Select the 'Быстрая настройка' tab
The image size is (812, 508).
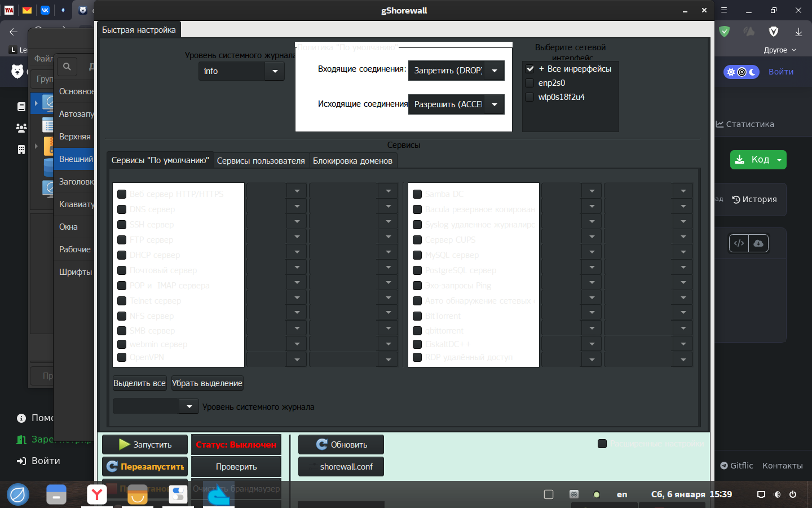tap(139, 30)
